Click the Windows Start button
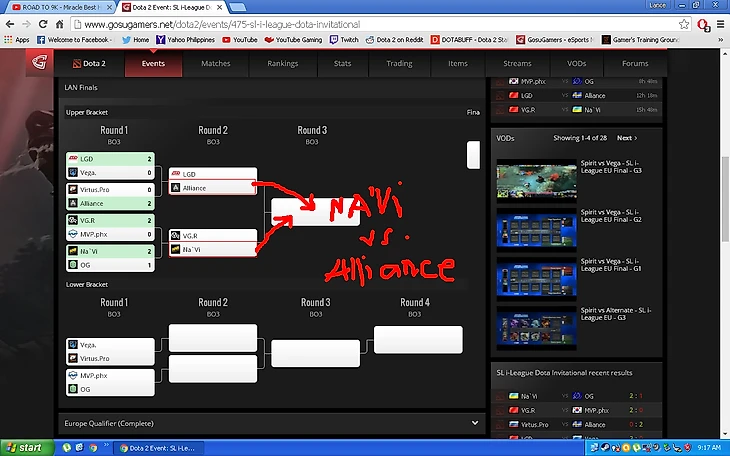 [23, 447]
